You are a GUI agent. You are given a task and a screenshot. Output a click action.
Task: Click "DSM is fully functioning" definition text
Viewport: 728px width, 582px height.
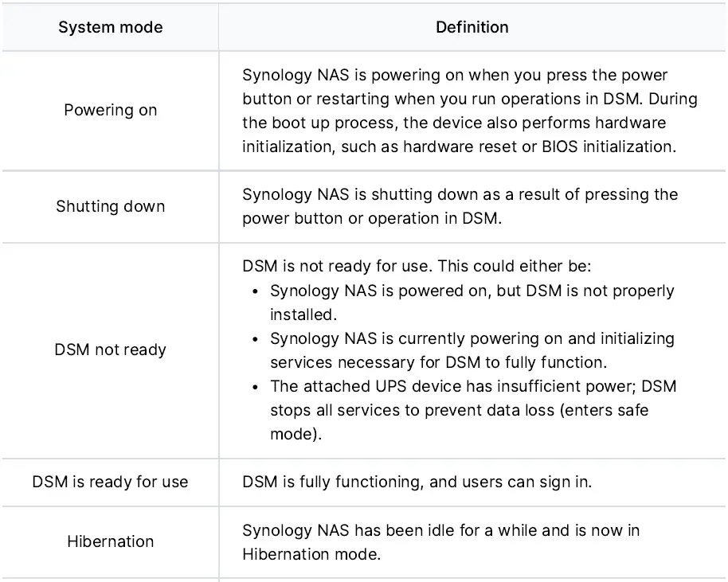click(x=417, y=482)
